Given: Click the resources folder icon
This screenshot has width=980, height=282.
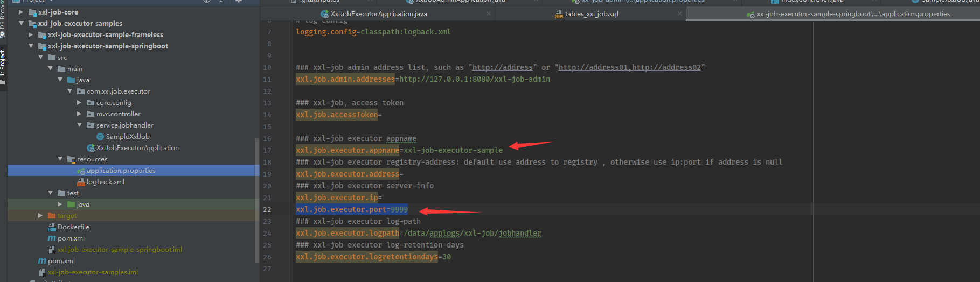Looking at the screenshot, I should (71, 159).
